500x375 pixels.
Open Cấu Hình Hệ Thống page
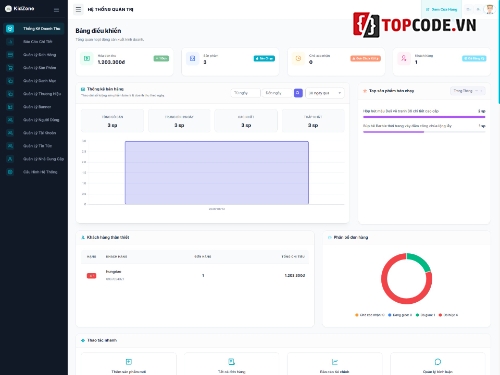pyautogui.click(x=34, y=172)
